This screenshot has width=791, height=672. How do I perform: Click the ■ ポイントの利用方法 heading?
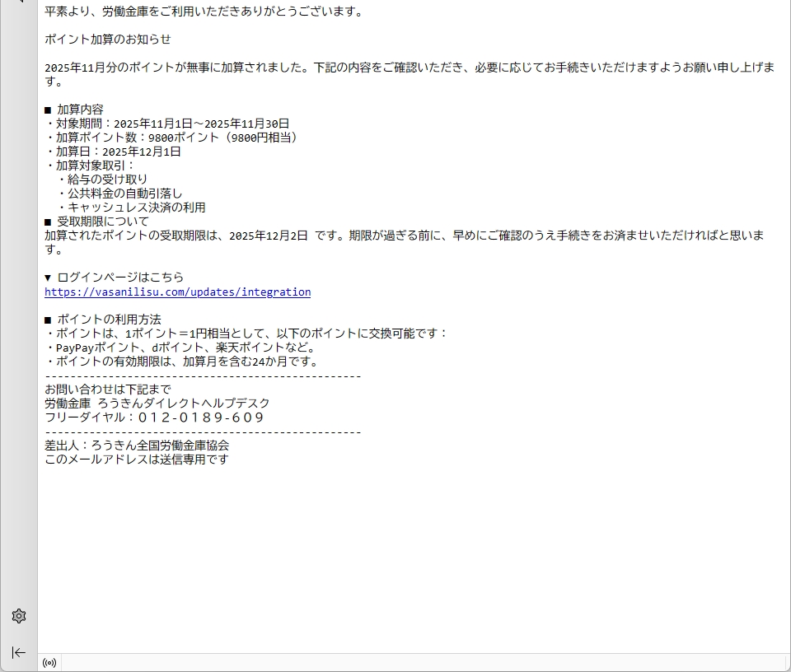coord(103,320)
